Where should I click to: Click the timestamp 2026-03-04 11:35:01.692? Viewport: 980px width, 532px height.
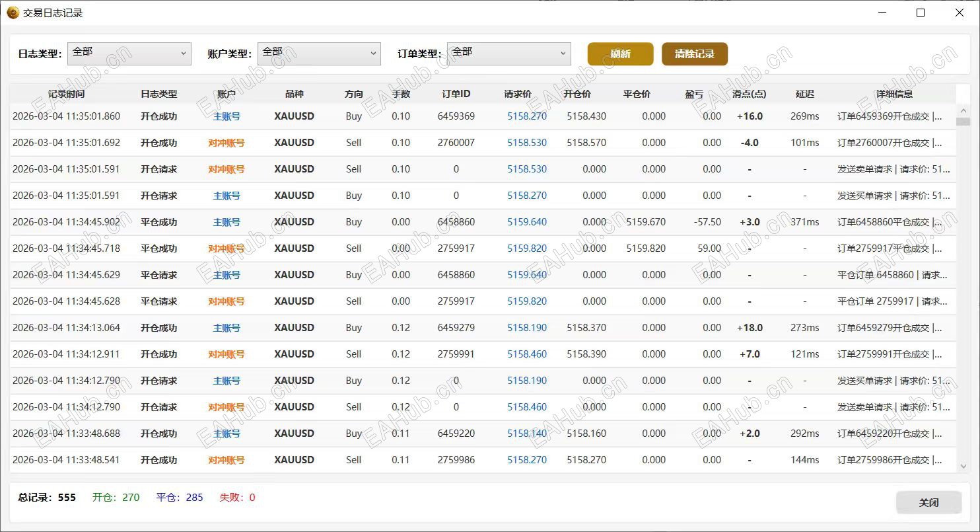[66, 143]
